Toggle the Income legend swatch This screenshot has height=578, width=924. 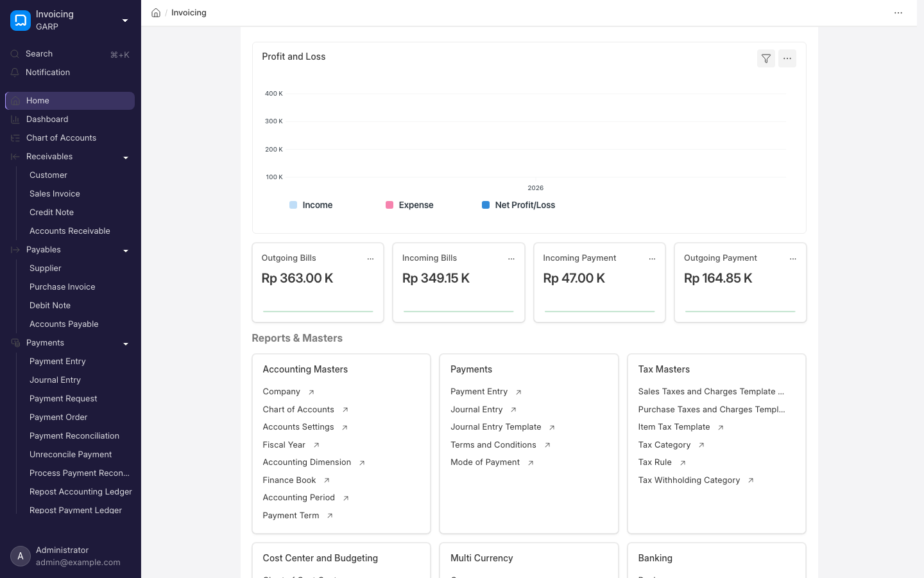tap(293, 205)
